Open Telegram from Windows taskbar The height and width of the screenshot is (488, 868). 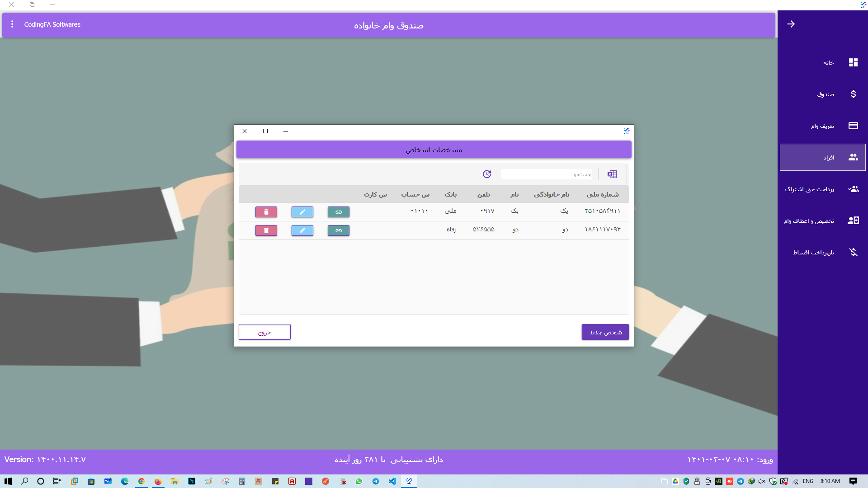point(376,481)
